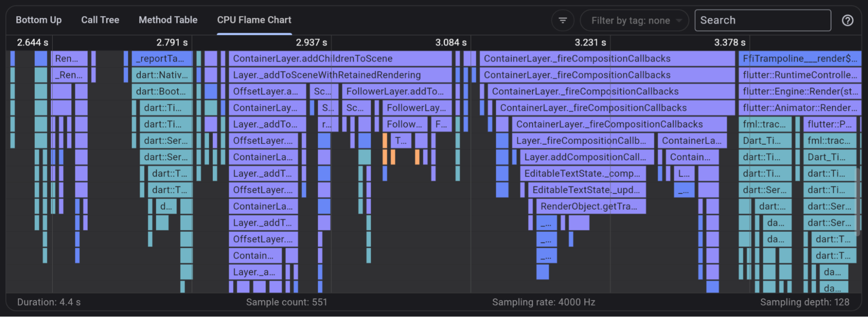Select the RenderObject.getTra... frame
Viewport: 868px width, 317px height.
(x=591, y=207)
